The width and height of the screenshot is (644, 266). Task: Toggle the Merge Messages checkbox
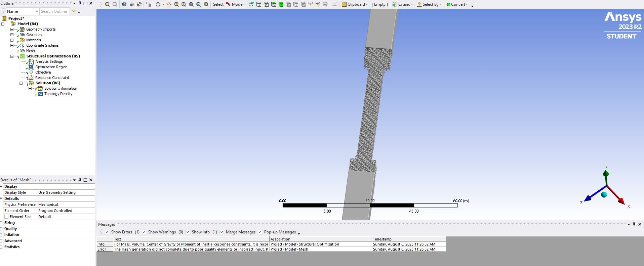pyautogui.click(x=222, y=232)
